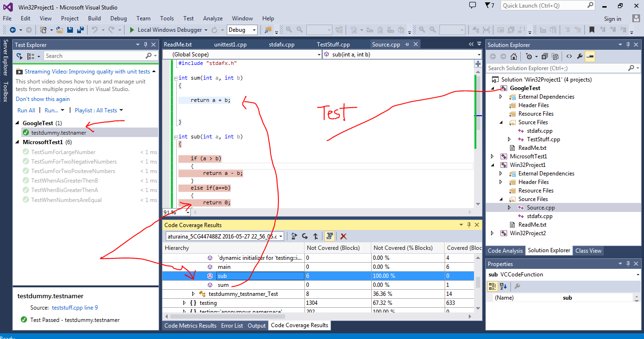Click the Find in Files toolbar icon

(268, 30)
